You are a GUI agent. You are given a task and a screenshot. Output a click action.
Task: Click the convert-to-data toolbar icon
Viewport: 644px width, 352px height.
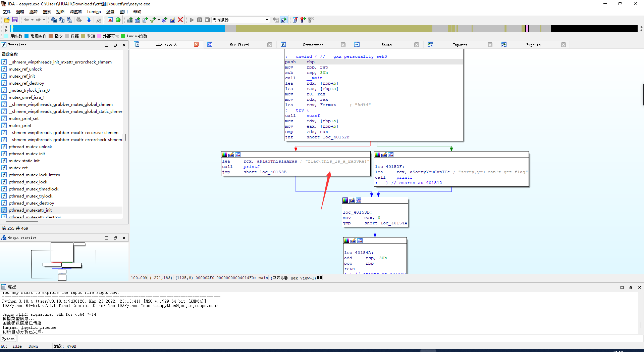[138, 20]
